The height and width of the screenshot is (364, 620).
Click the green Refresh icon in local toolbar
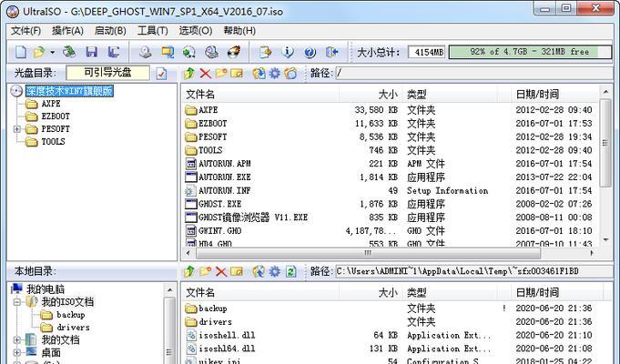(290, 271)
